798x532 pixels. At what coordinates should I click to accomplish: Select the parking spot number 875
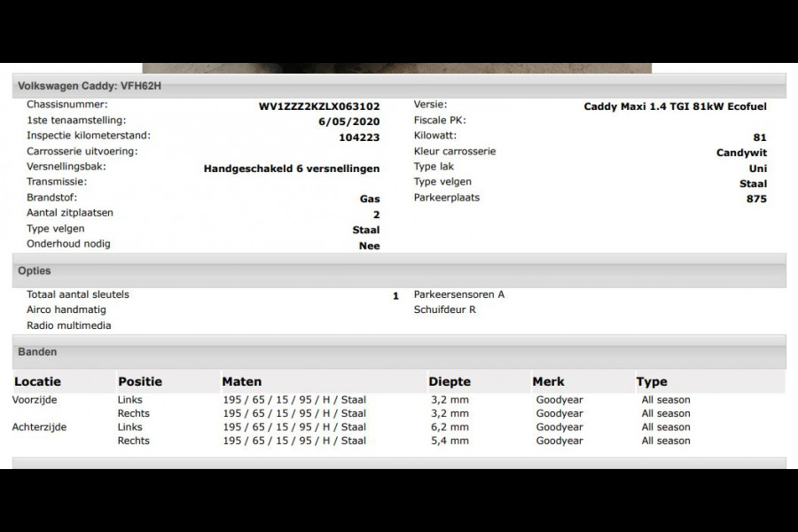[x=756, y=199]
